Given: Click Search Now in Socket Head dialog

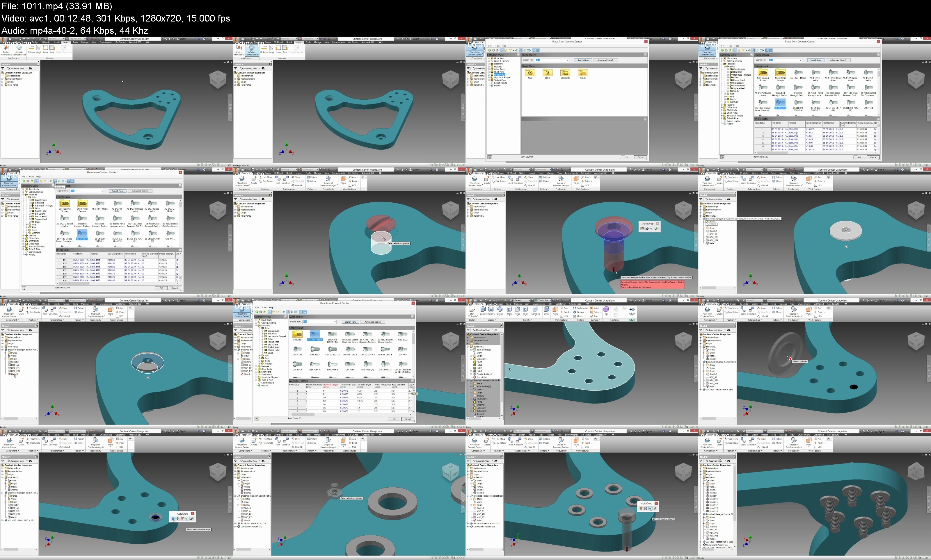Looking at the screenshot, I should click(x=350, y=322).
